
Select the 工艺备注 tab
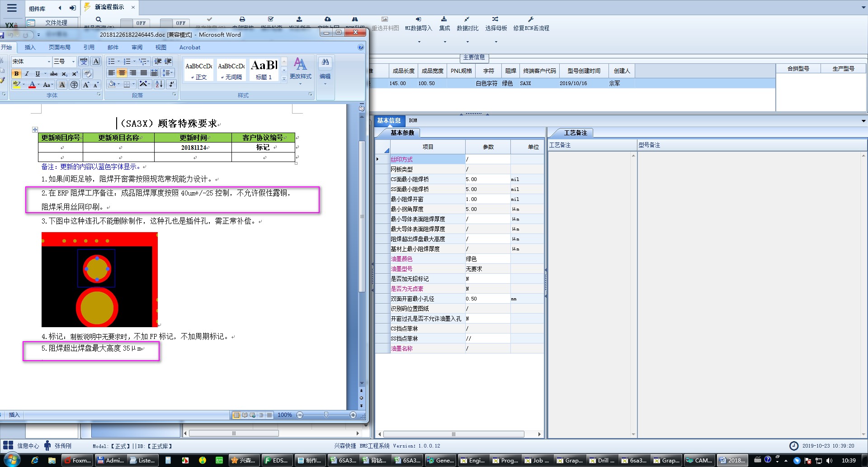575,133
